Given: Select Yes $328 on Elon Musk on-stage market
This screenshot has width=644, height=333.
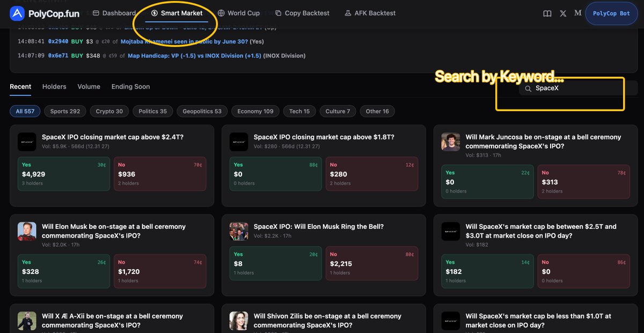Looking at the screenshot, I should tap(64, 272).
